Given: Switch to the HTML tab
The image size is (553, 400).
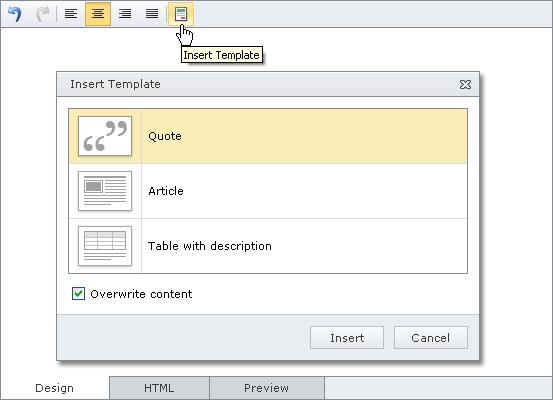Looking at the screenshot, I should [x=159, y=388].
